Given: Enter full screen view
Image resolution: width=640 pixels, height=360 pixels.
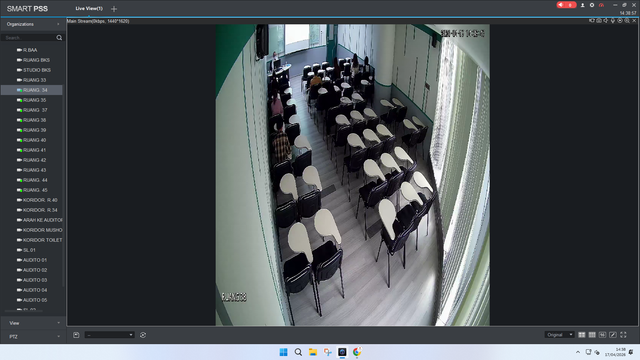Looking at the screenshot, I should point(623,335).
